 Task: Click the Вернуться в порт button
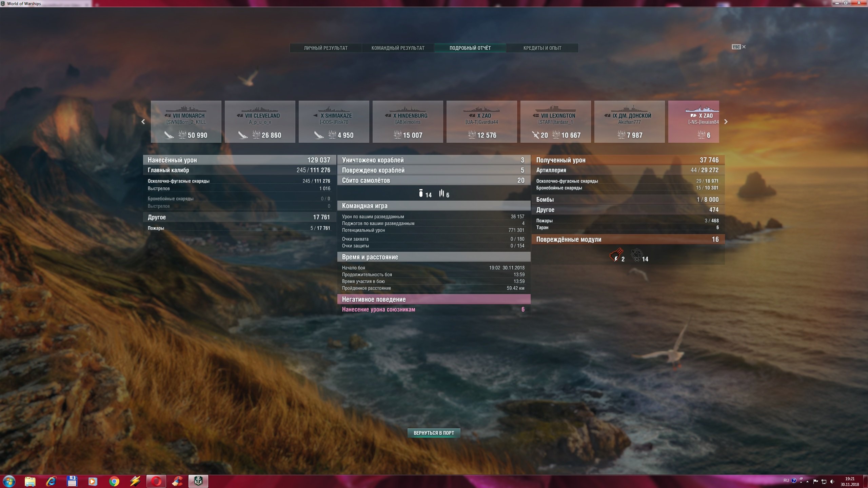tap(434, 433)
